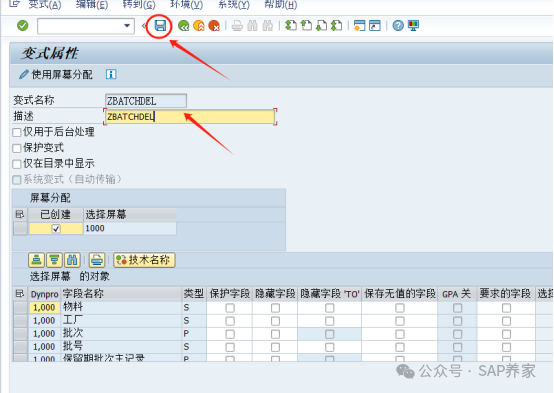Check 隐藏字段 'TO' for the 物料 row
554x393 pixels.
[330, 308]
